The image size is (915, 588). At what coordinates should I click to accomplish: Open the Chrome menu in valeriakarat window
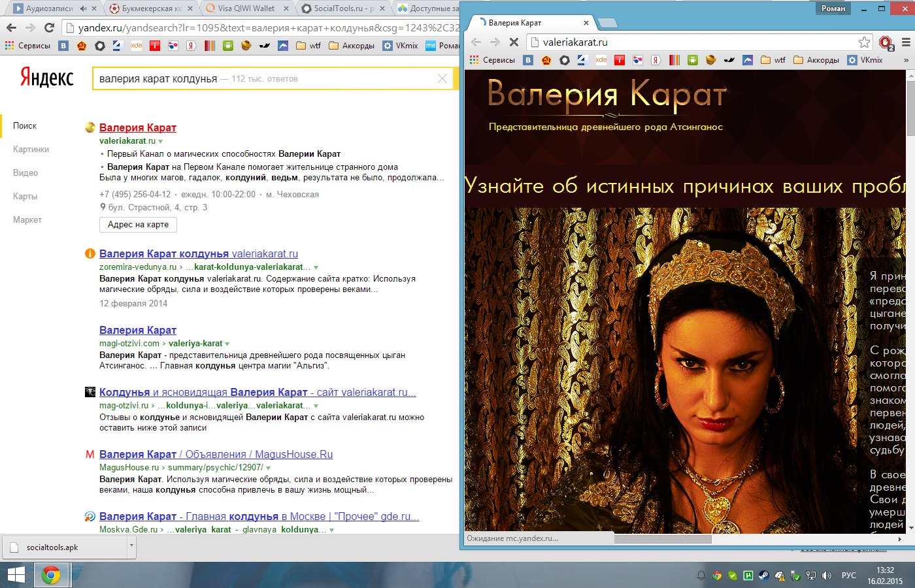click(906, 42)
